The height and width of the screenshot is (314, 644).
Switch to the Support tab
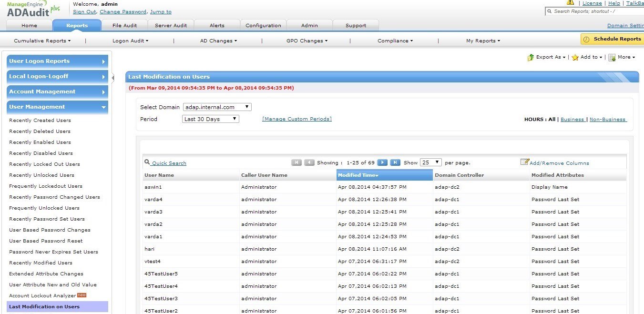[356, 25]
